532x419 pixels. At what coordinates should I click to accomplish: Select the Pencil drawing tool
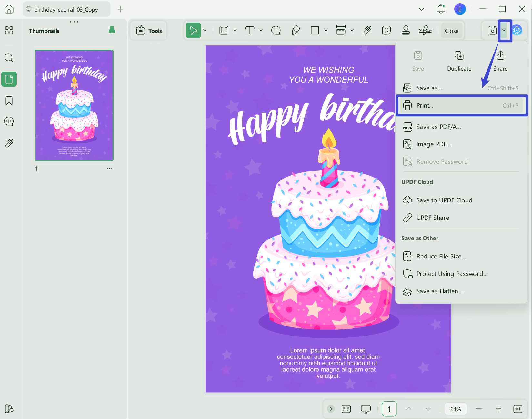[296, 31]
